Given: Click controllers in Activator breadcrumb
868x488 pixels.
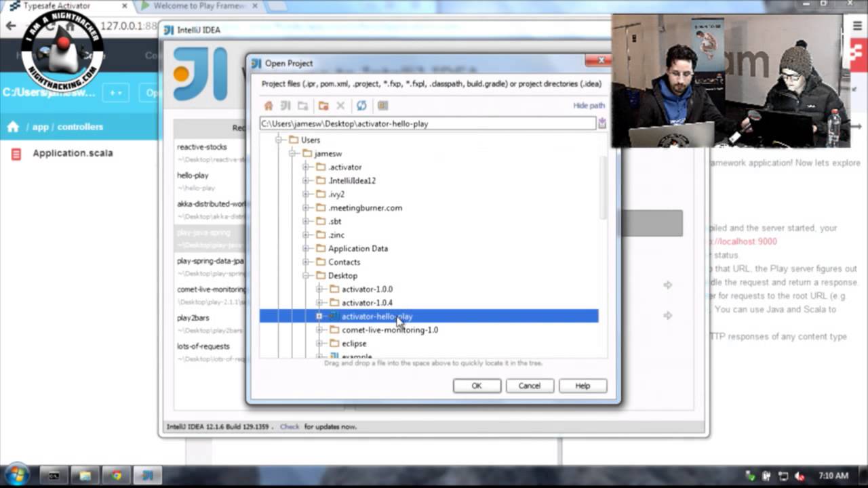Looking at the screenshot, I should click(x=80, y=127).
